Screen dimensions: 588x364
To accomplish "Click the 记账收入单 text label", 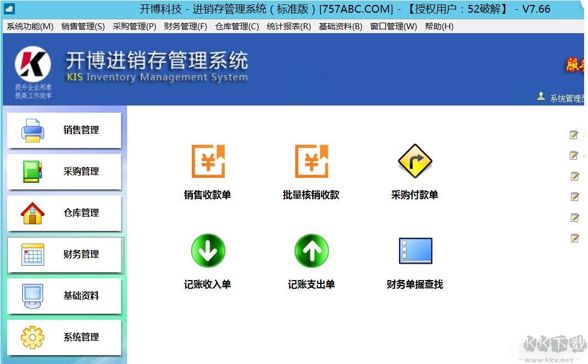I will pos(207,284).
